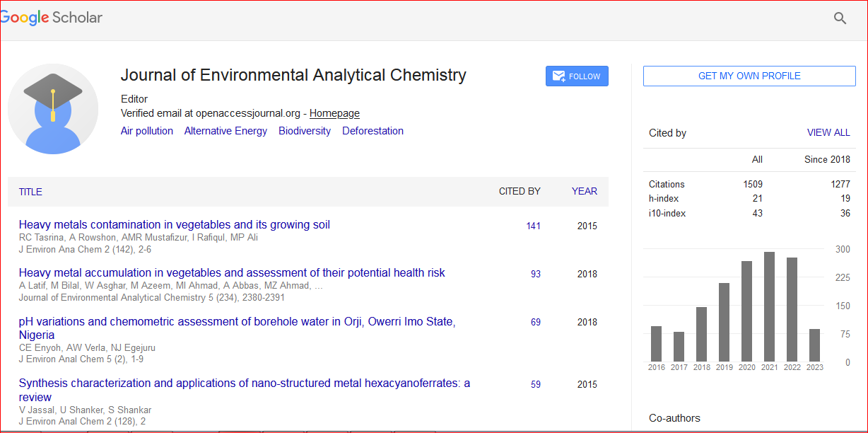Sort by Cited By column header
Screen dimensions: 868x433
click(520, 191)
